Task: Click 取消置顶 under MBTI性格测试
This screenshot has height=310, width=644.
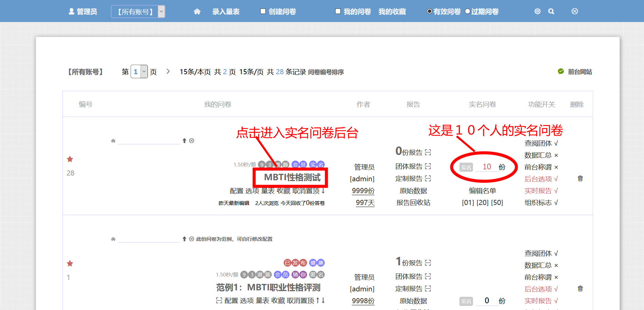Action: click(306, 191)
